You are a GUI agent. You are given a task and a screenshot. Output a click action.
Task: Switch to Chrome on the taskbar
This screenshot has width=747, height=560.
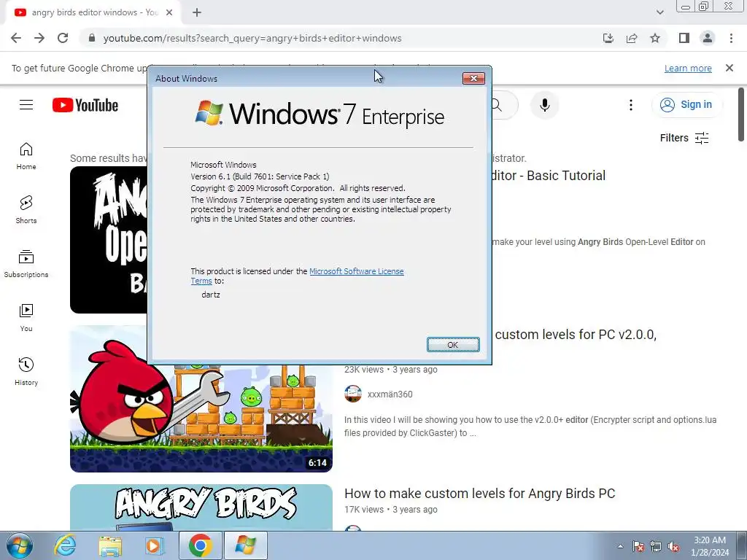coord(200,545)
